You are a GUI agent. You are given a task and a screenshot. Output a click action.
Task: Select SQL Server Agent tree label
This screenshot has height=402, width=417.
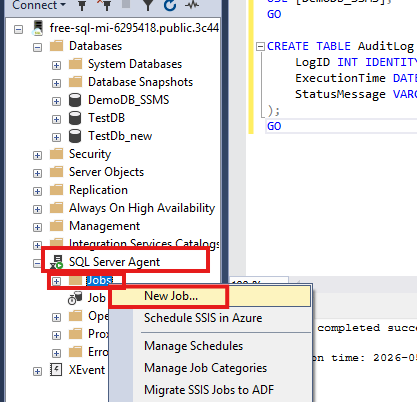click(114, 262)
